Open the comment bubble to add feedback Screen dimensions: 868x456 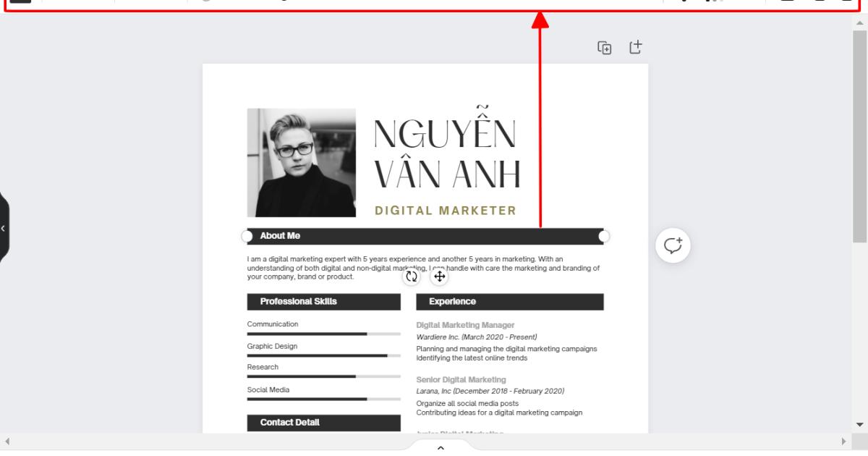pyautogui.click(x=672, y=245)
